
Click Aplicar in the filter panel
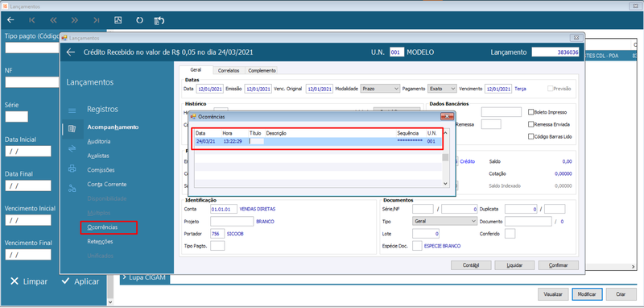pos(80,281)
